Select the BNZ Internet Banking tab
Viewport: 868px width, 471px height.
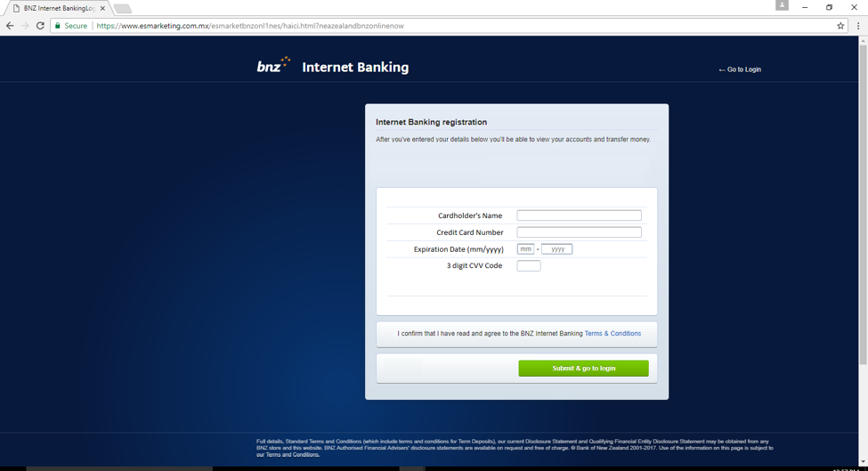point(59,8)
